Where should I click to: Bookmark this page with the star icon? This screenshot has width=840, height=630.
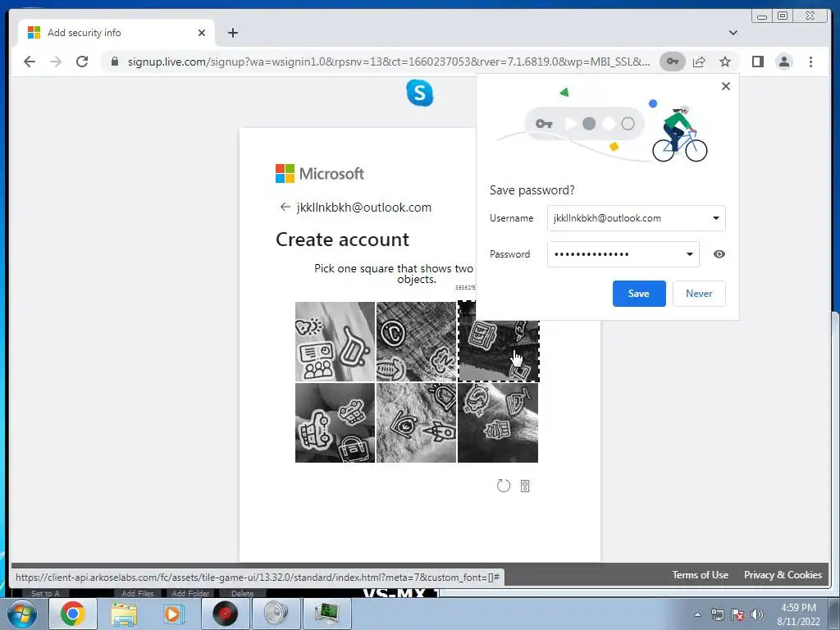click(x=725, y=62)
